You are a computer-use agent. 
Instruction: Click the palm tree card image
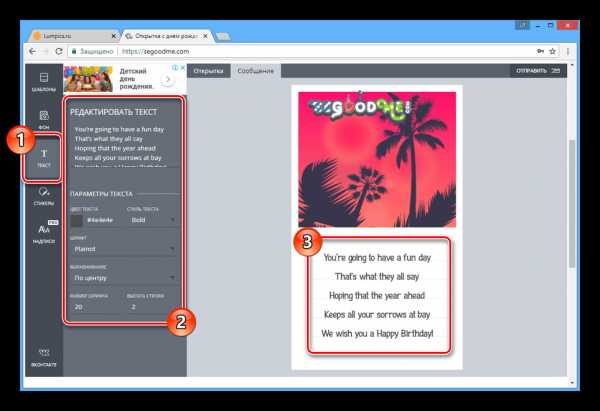tap(377, 159)
